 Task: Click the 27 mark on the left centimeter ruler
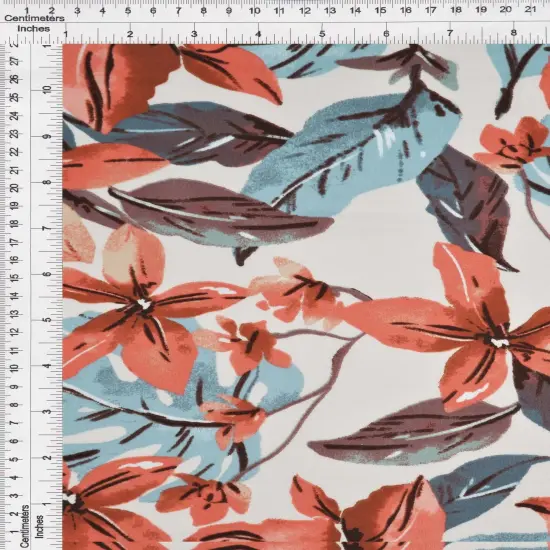(15, 61)
